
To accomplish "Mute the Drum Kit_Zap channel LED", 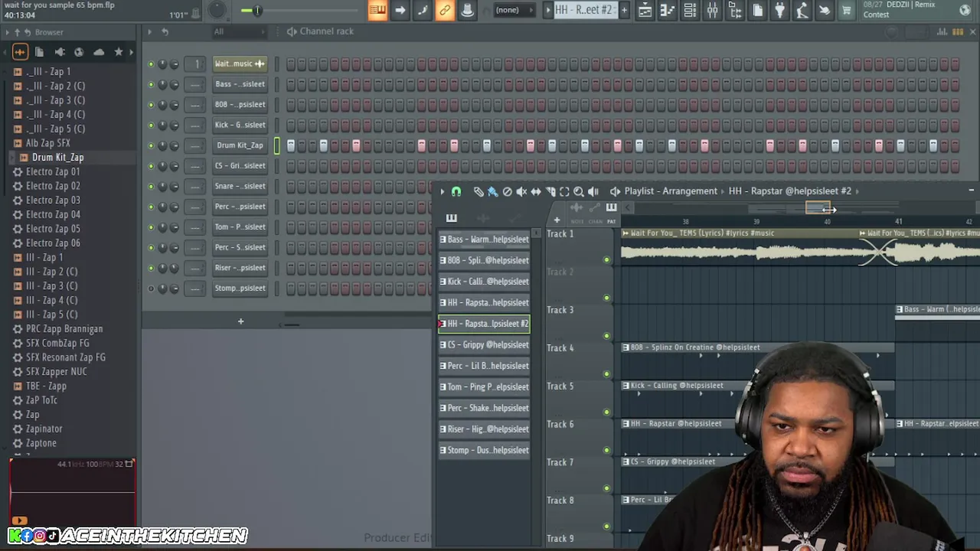I will click(151, 145).
